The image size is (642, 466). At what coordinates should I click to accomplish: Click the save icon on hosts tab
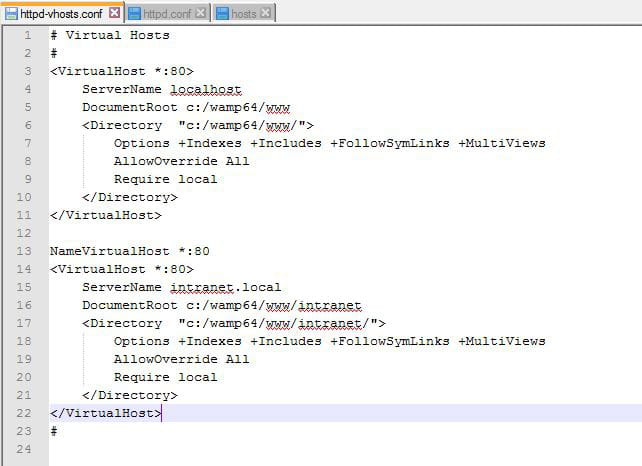pos(222,14)
